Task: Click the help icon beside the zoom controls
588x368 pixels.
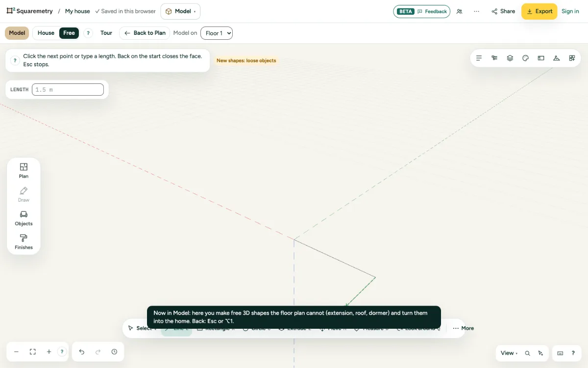Action: (x=62, y=352)
